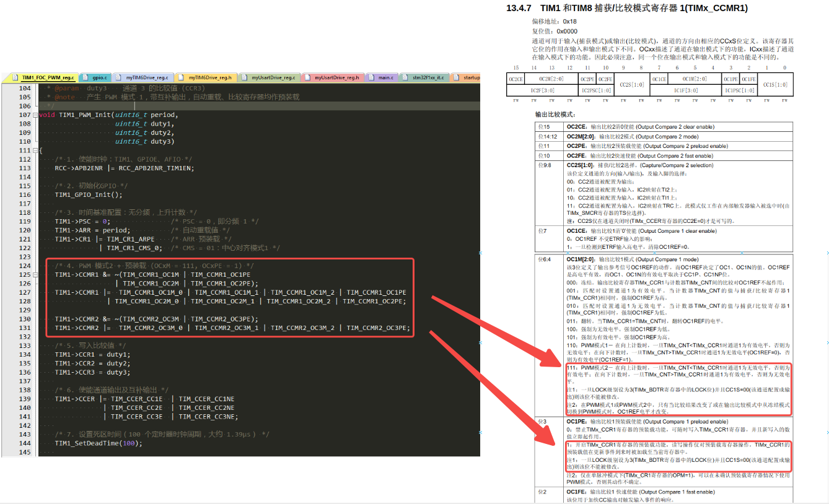829x504 pixels.
Task: Click the '输出比较模式:' subheading
Action: (555, 115)
